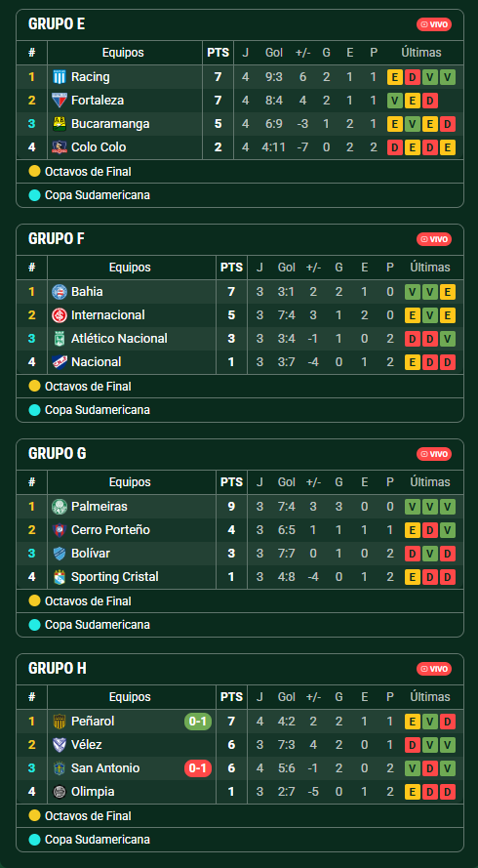The width and height of the screenshot is (478, 868).
Task: Click cyan Copa Sudamericana legend dot in Grupo G
Action: 34,625
